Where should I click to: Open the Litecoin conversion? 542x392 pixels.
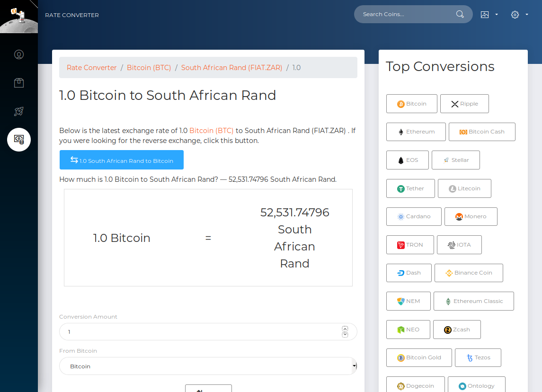point(464,188)
